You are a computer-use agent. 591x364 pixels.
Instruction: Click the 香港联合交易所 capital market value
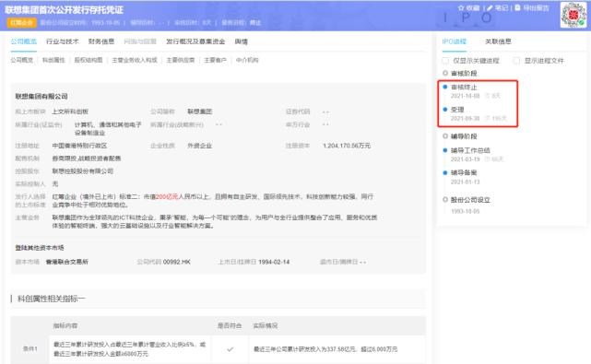point(66,262)
